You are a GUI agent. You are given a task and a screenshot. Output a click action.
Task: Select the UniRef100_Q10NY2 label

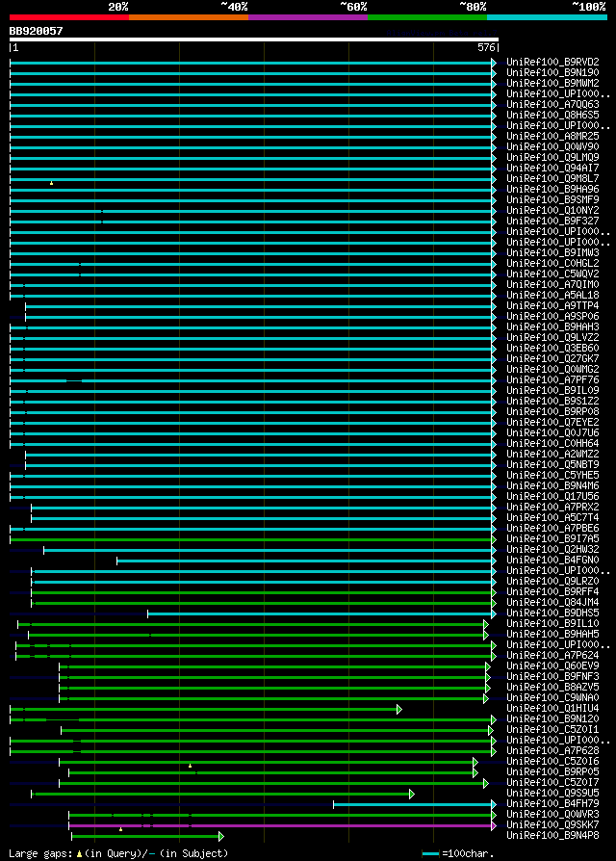click(x=552, y=210)
